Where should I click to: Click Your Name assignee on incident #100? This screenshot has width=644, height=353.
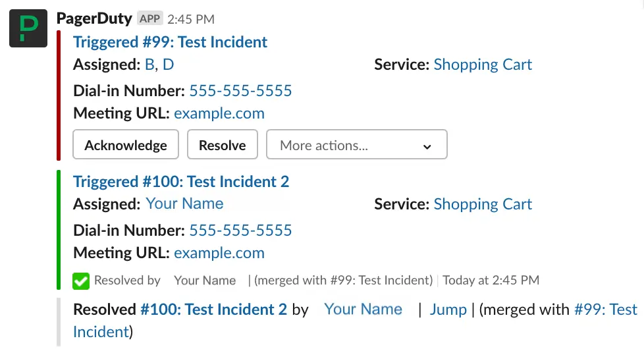[x=184, y=204]
